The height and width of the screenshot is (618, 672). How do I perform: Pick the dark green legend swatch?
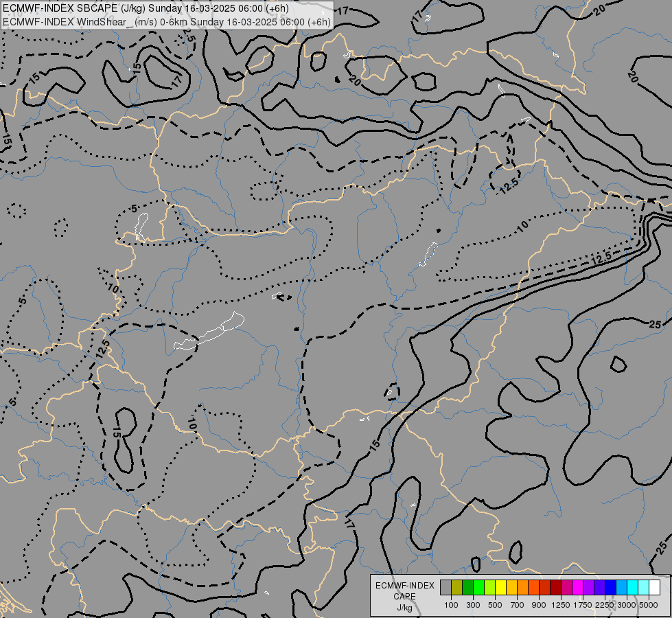467,587
